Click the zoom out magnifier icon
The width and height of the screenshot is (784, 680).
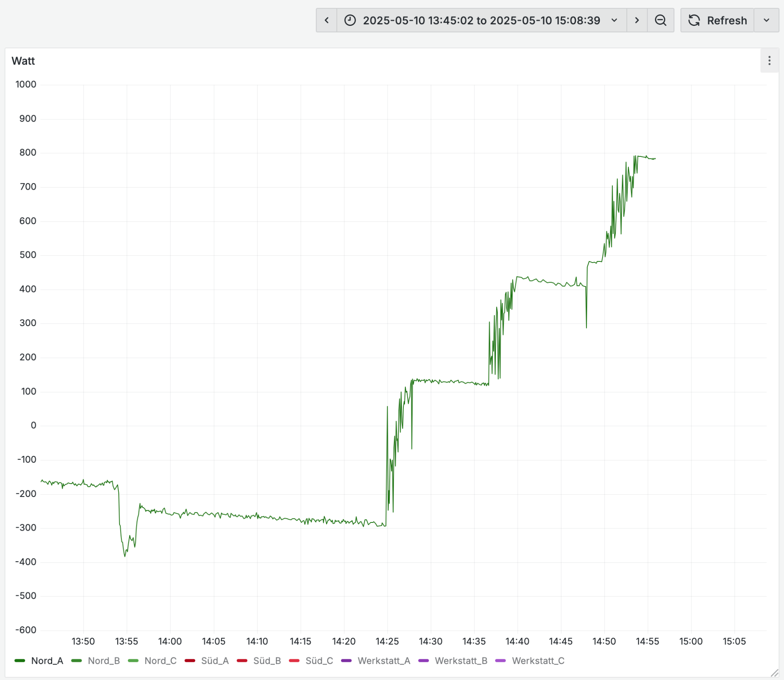pyautogui.click(x=661, y=20)
